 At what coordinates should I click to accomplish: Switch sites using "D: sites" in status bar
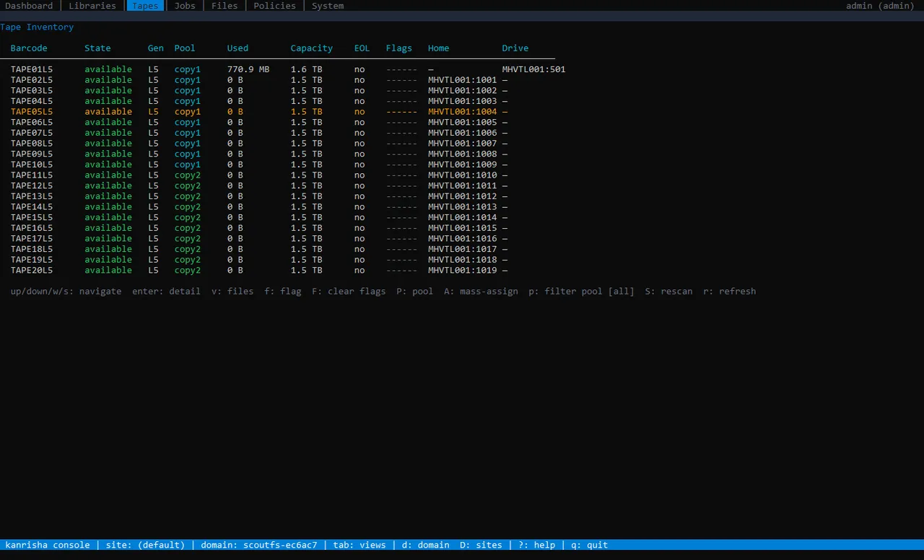point(480,545)
